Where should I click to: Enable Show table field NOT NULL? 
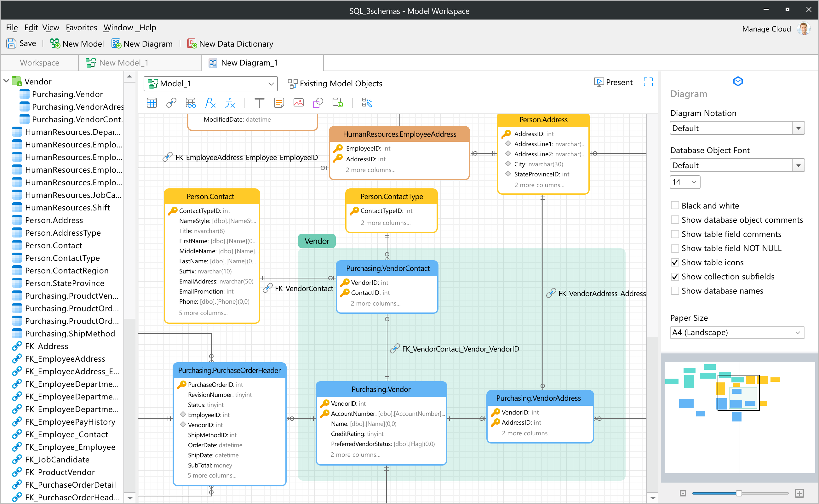675,248
